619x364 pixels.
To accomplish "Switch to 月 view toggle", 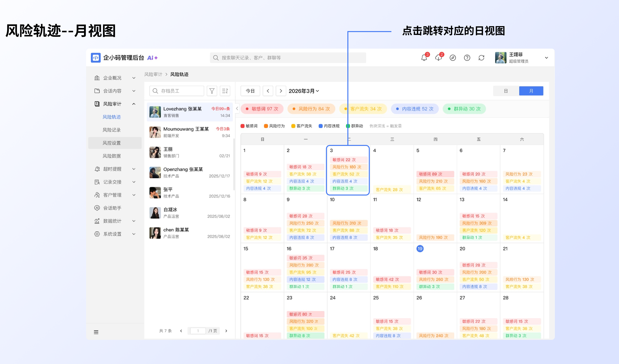I will click(x=531, y=91).
